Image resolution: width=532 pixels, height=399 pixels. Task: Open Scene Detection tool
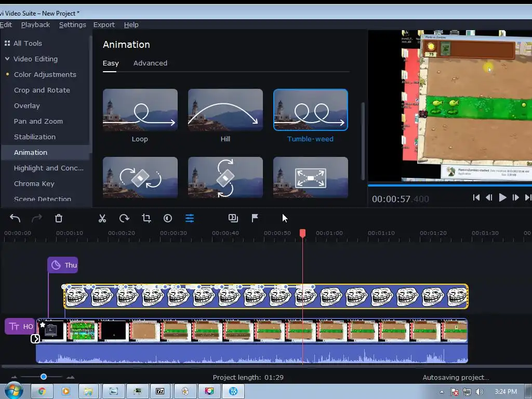pos(43,199)
